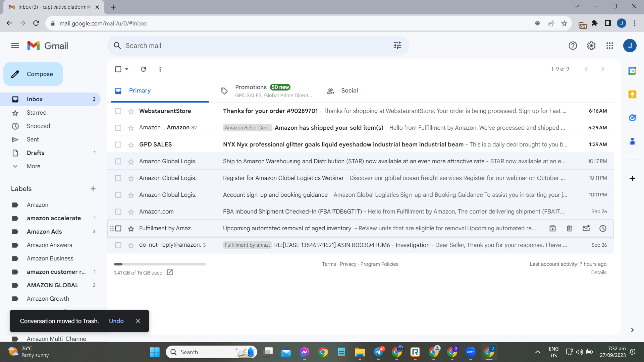View account activity Details link
Viewport: 644px width, 362px height.
599,273
